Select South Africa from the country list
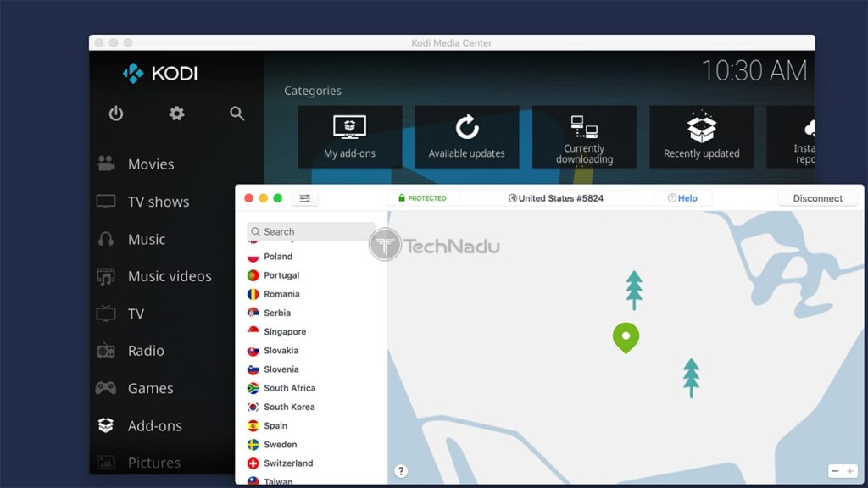The height and width of the screenshot is (488, 868). pyautogui.click(x=290, y=388)
